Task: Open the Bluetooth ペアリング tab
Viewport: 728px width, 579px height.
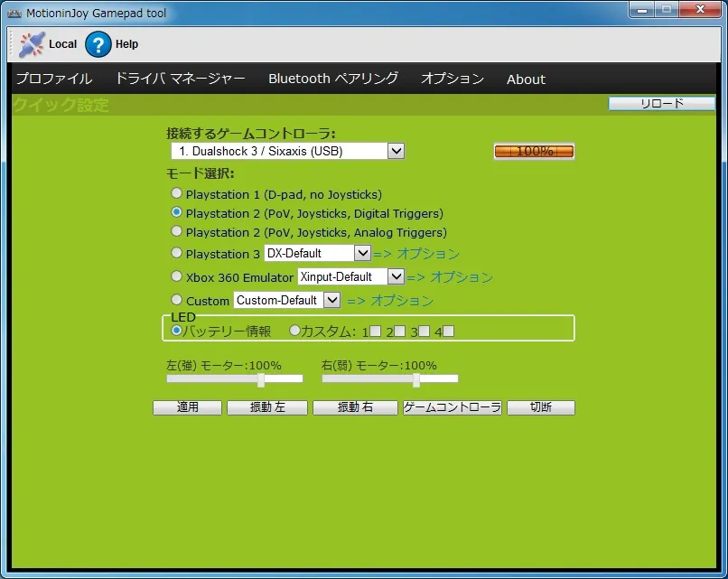Action: 333,79
